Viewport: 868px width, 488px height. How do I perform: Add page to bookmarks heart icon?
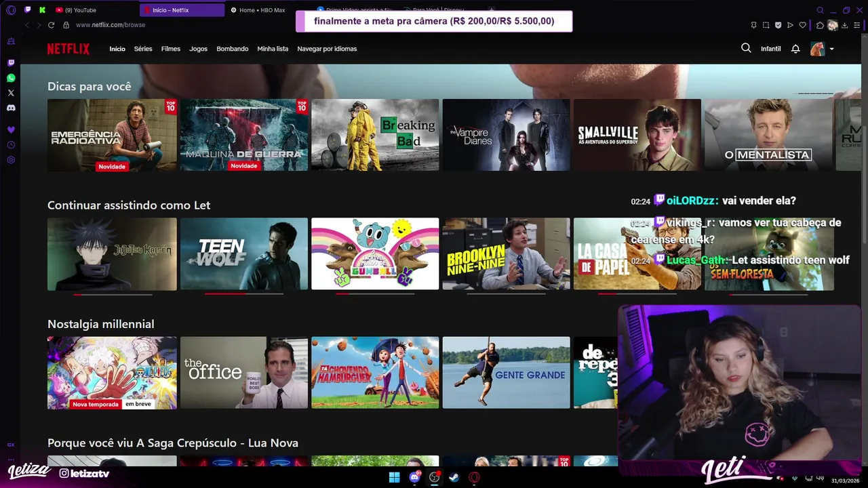(x=802, y=25)
